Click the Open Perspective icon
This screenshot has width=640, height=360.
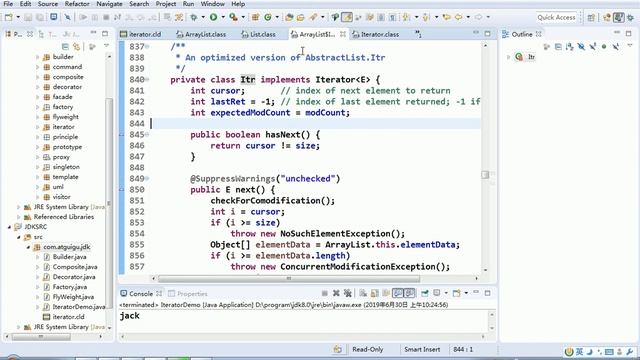(591, 17)
